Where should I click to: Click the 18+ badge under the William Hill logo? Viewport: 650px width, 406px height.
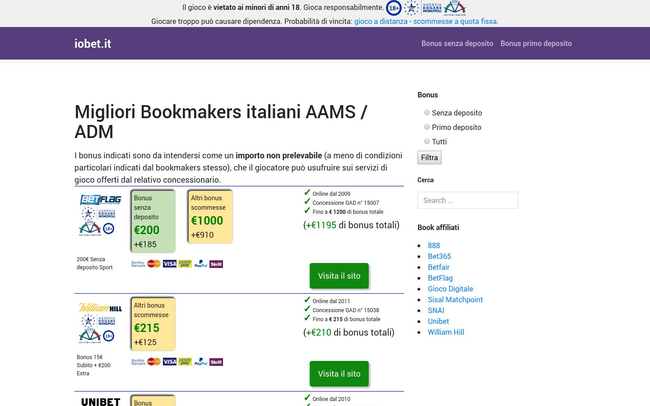[x=109, y=336]
